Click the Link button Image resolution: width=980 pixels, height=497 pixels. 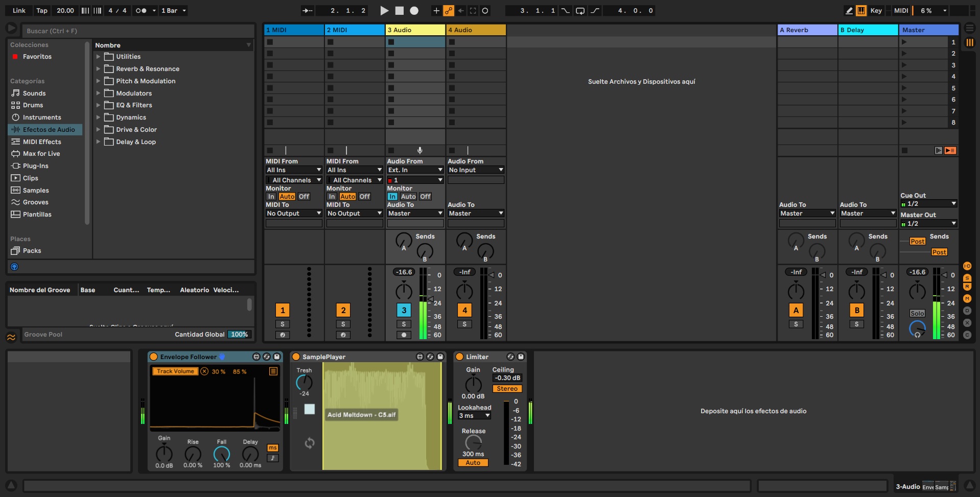[x=19, y=10]
